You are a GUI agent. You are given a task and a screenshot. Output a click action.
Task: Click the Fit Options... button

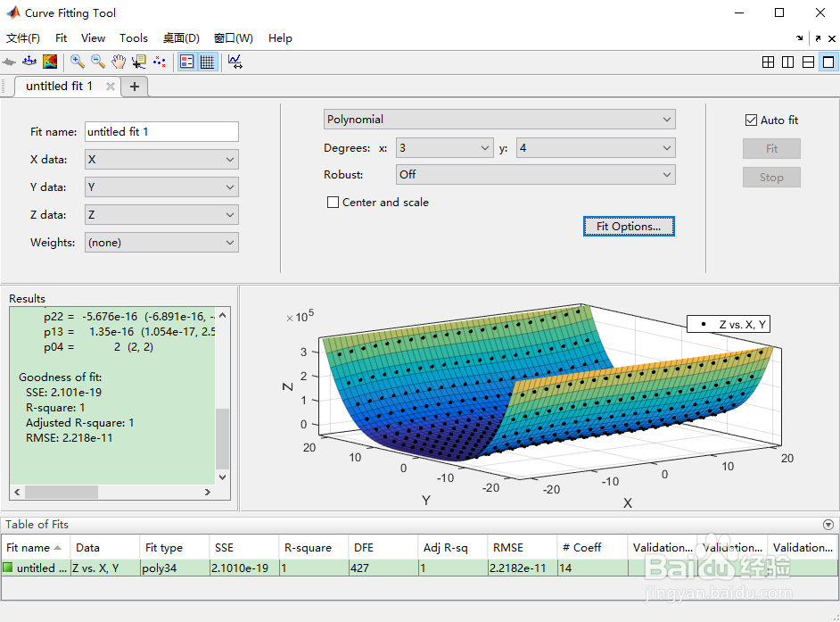629,227
